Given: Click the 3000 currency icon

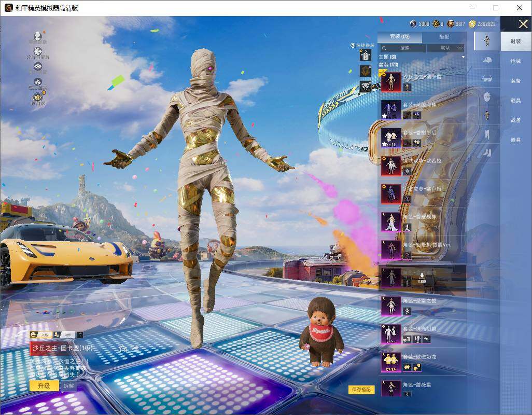Looking at the screenshot, I should [x=413, y=24].
